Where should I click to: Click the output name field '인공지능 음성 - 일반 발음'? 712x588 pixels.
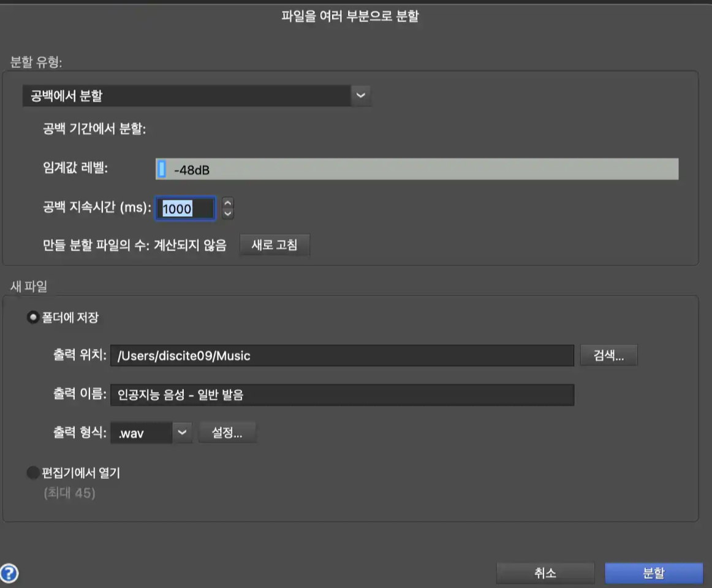click(x=343, y=395)
